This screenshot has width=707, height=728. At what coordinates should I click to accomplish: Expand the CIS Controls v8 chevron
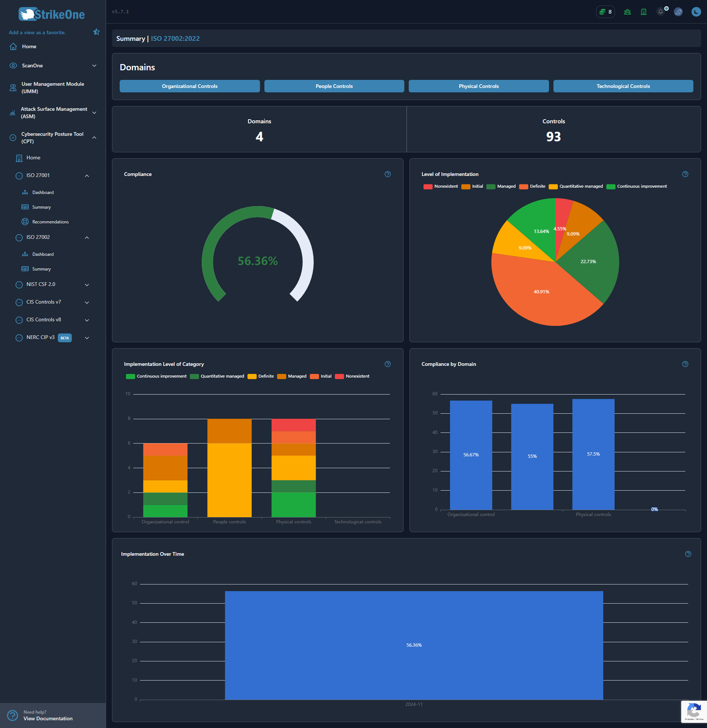[x=87, y=320]
